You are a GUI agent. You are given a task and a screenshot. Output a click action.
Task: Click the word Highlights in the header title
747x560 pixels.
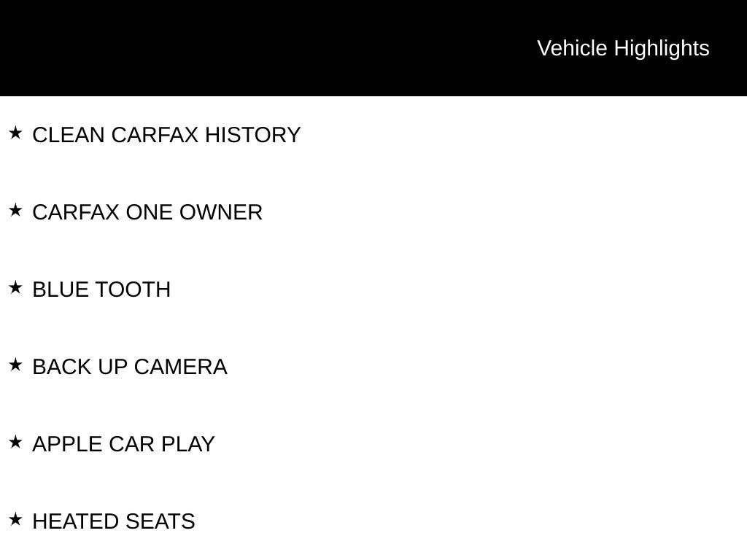click(662, 48)
